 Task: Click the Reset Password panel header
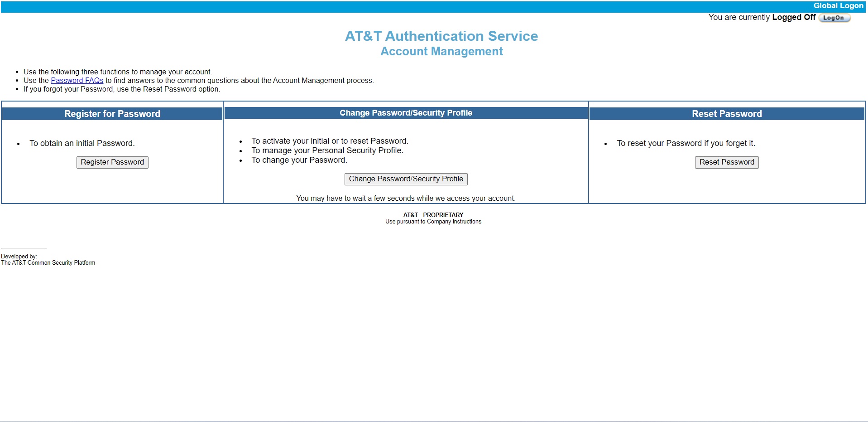(727, 114)
